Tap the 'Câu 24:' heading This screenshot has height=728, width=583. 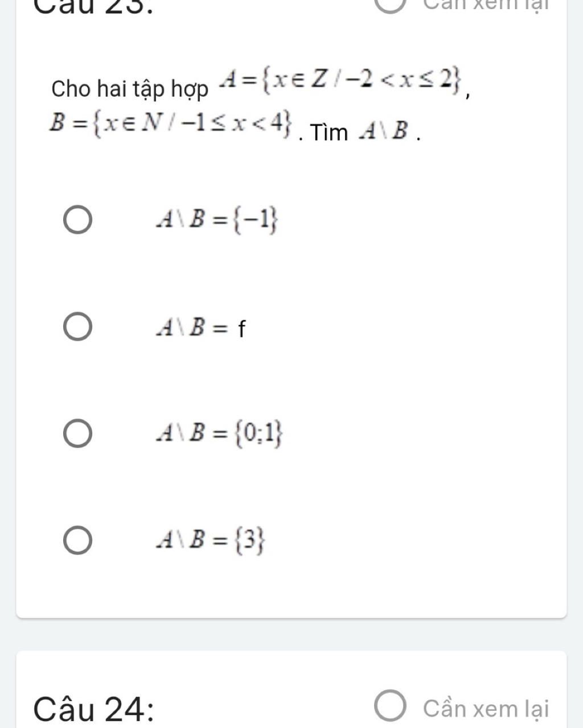click(94, 709)
